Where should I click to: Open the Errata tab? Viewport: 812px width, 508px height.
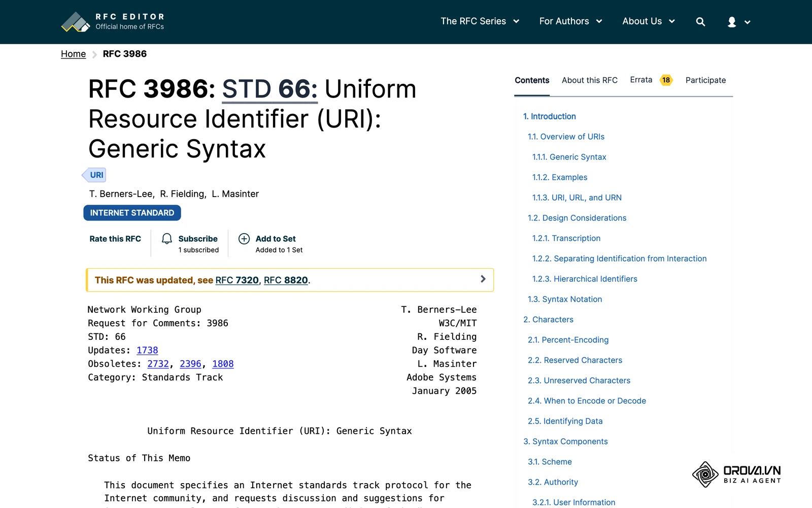(x=641, y=80)
